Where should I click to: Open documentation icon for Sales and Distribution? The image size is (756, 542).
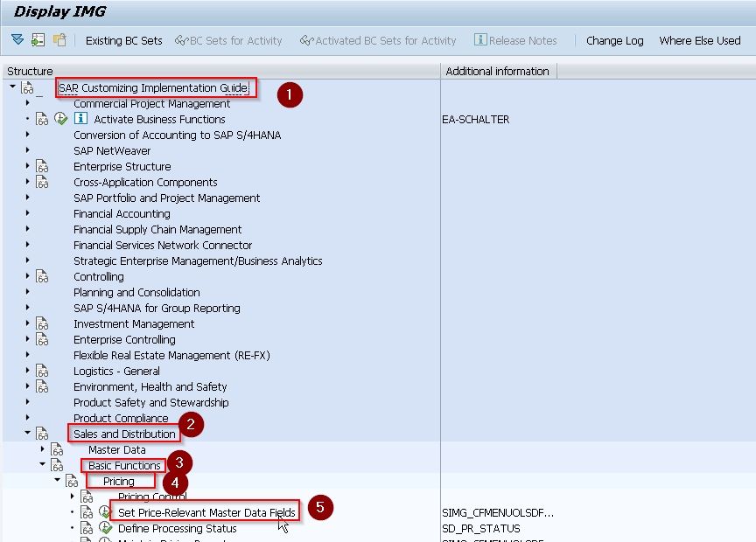(42, 434)
